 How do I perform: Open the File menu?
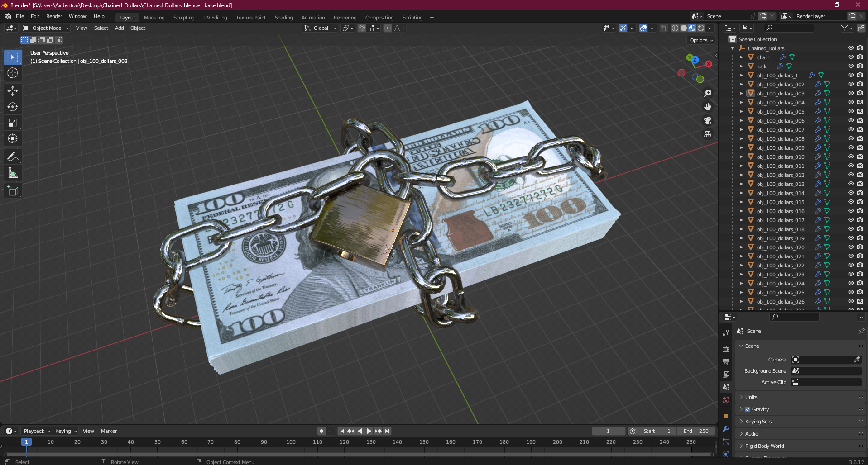click(20, 16)
